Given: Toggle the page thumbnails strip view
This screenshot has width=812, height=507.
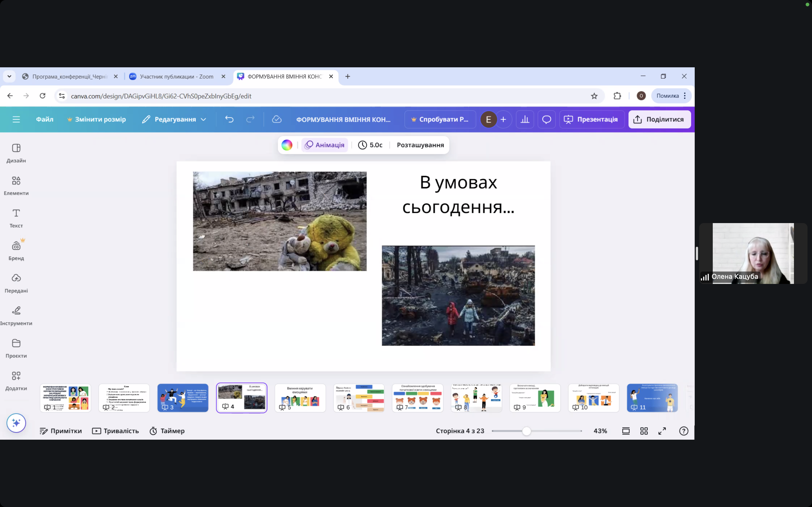Looking at the screenshot, I should pyautogui.click(x=626, y=431).
